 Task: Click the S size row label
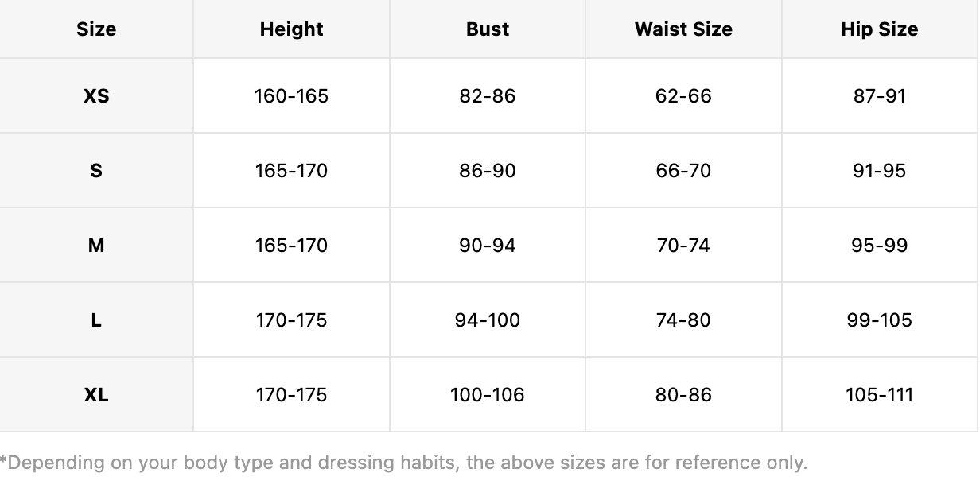[96, 171]
